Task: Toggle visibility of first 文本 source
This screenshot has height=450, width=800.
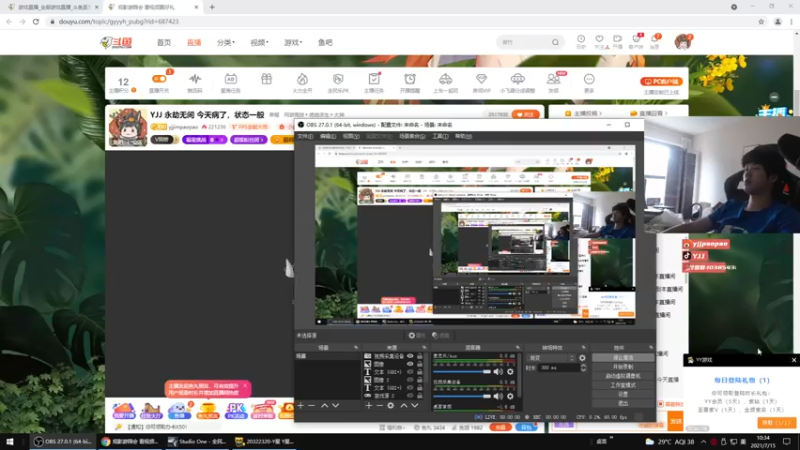Action: 410,372
